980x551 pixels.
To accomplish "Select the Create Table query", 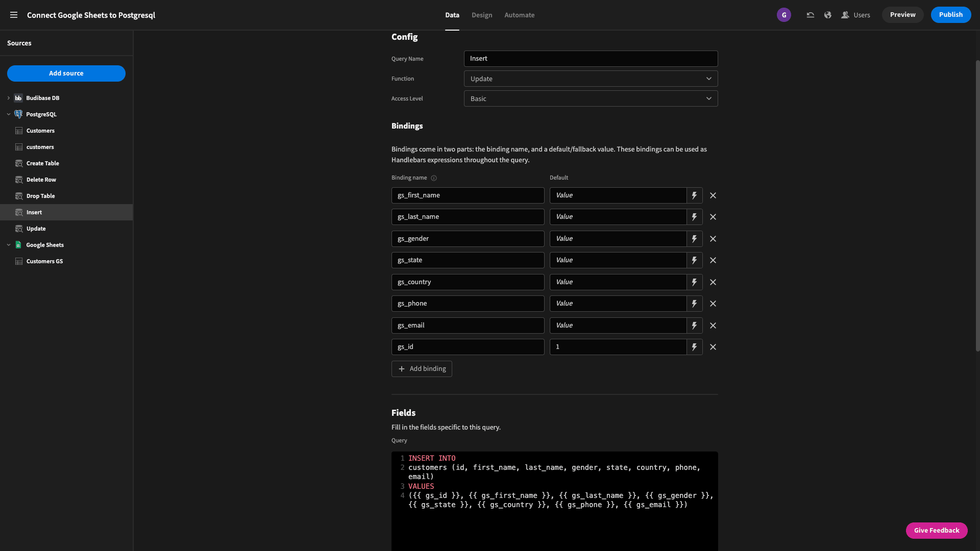I will click(x=66, y=163).
